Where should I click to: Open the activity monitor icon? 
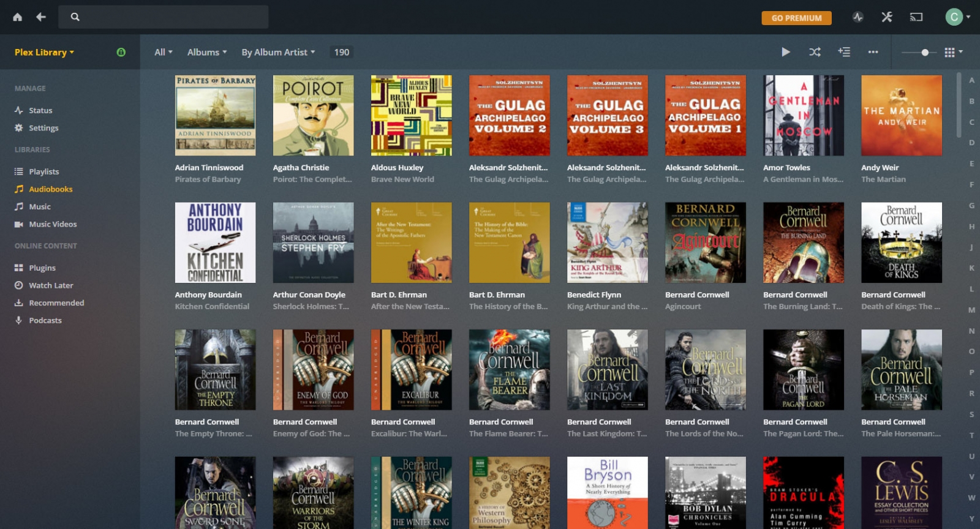858,17
